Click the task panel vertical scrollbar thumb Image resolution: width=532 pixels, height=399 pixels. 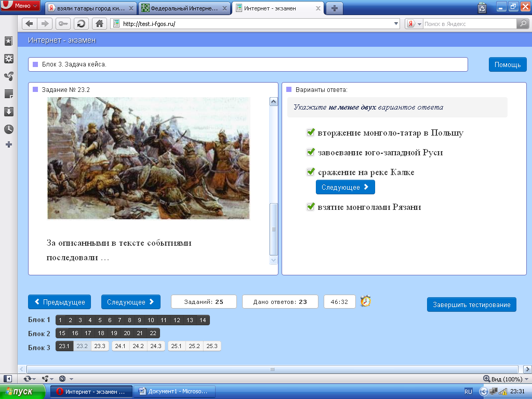click(x=273, y=229)
